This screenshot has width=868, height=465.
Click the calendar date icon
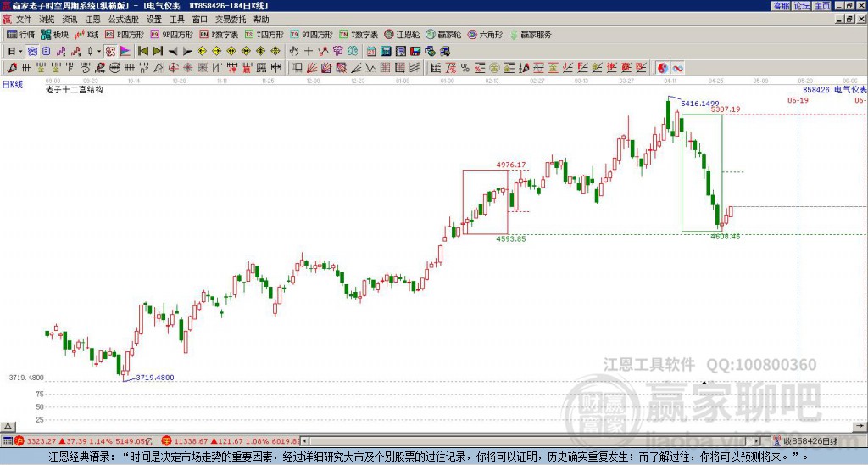[371, 52]
